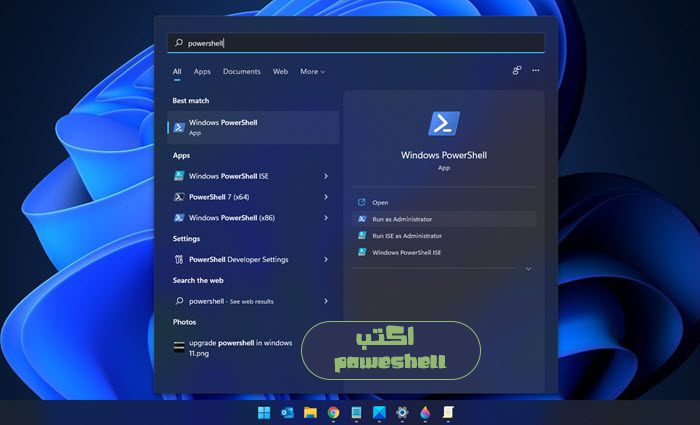Screen dimensions: 700x425
Task: Click the search feedback icon beside the ellipsis
Action: [517, 71]
